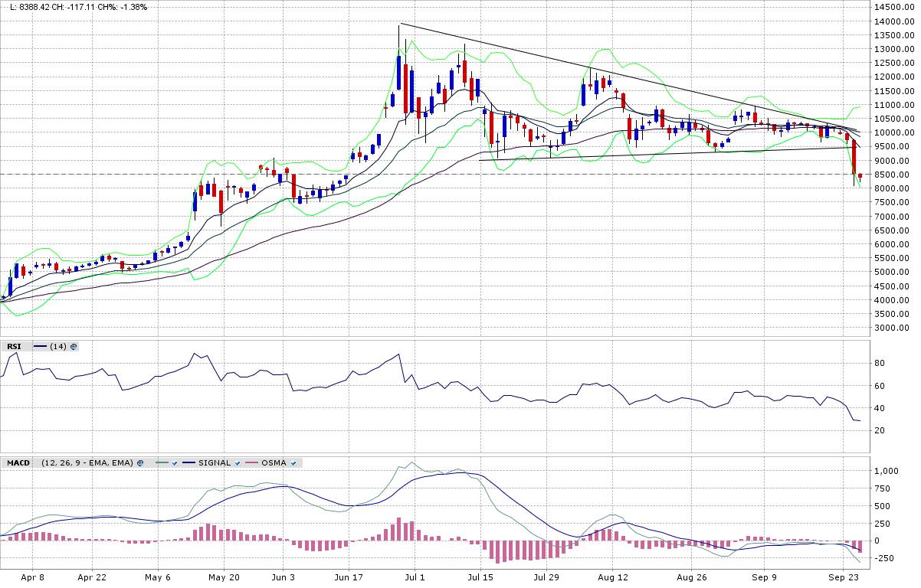Disable the OSMA histogram checkbox

(293, 463)
